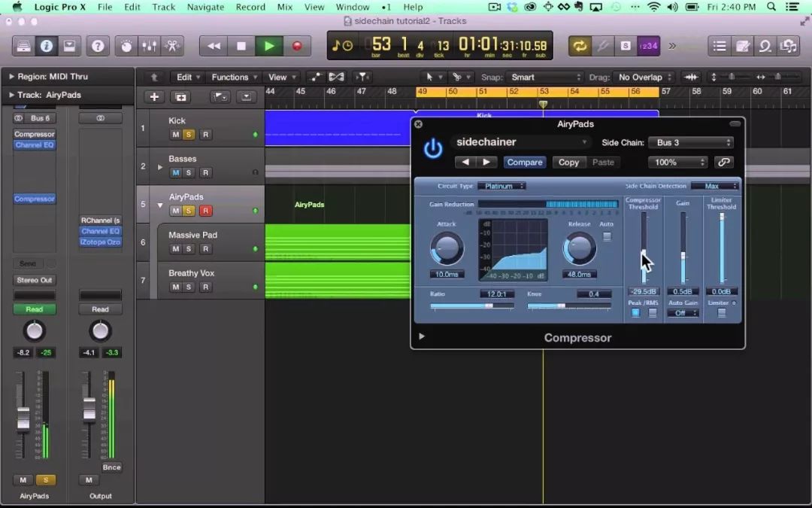Unsolo the Kick track
This screenshot has height=508, width=812.
click(x=189, y=134)
